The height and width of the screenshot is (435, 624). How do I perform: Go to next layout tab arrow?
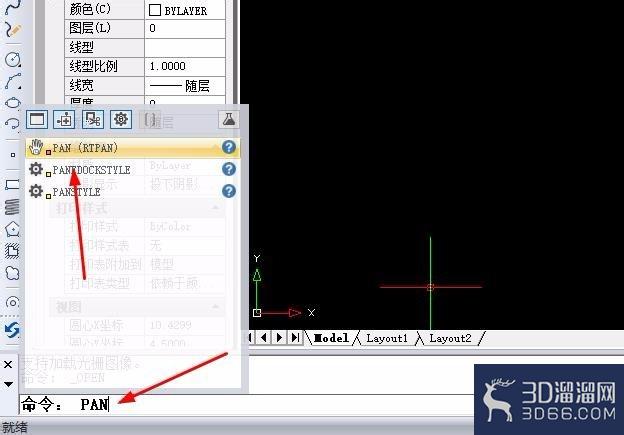tap(279, 338)
